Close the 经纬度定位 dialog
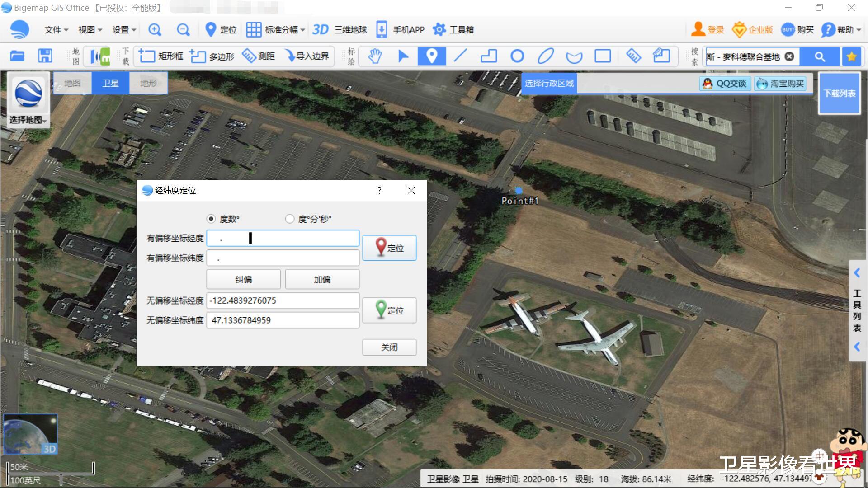Viewport: 868px width, 488px height. click(x=411, y=190)
